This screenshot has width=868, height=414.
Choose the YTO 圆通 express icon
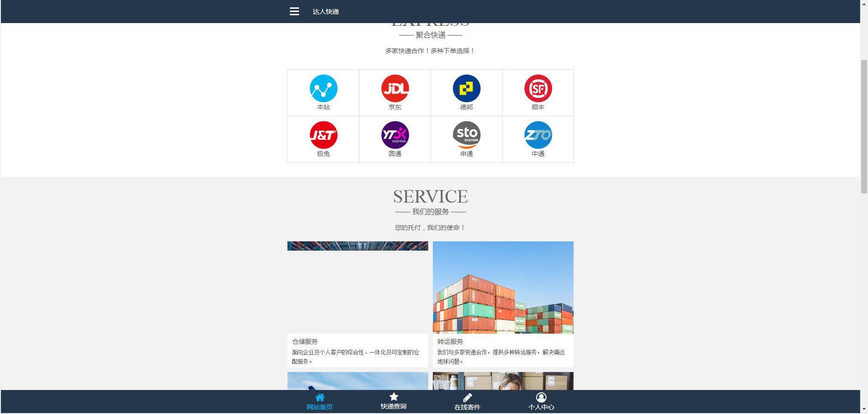[395, 135]
